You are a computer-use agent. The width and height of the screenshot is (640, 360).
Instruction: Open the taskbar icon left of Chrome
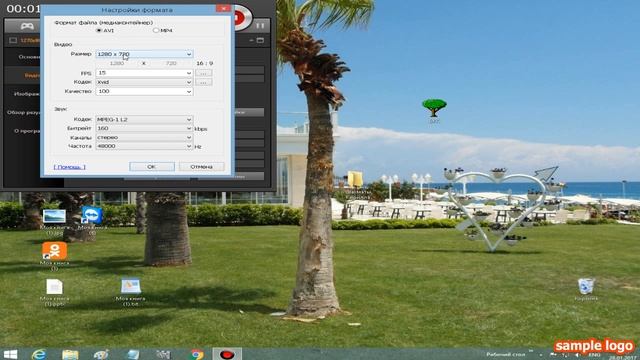point(163,354)
